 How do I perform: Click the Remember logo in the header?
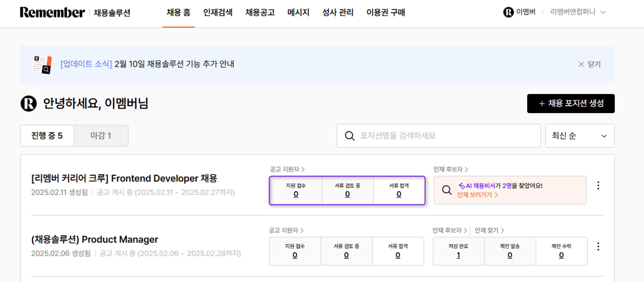52,12
